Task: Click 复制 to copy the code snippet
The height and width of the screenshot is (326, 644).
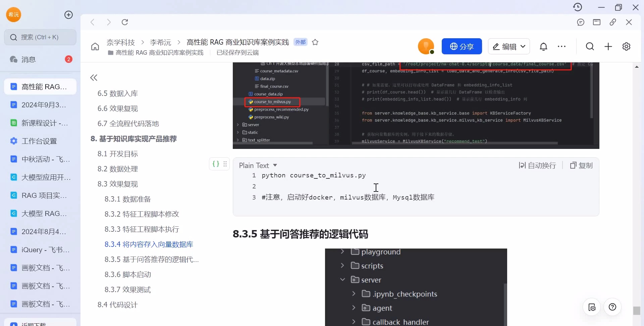Action: [x=581, y=165]
